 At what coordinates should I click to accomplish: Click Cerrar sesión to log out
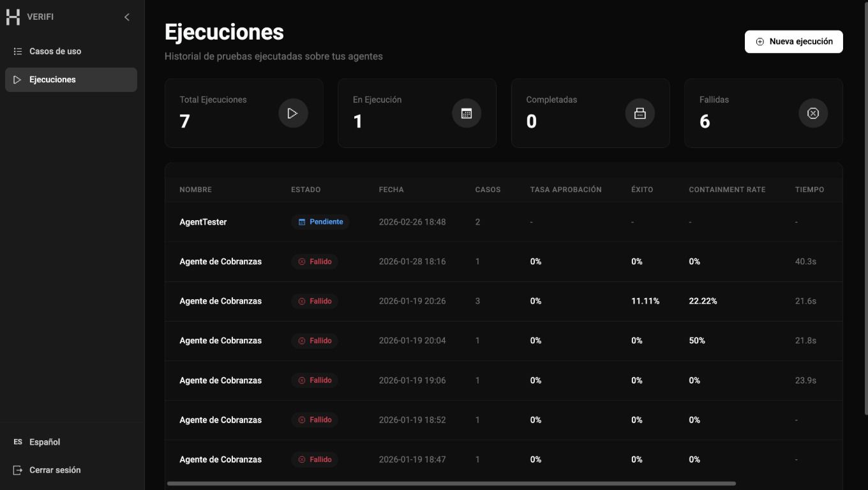(55, 469)
